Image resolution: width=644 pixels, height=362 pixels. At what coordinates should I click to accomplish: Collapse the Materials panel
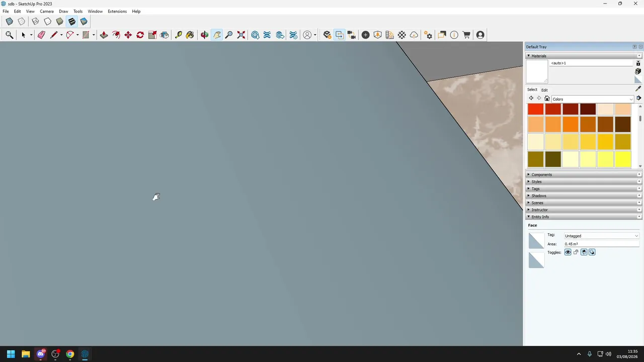584,56
